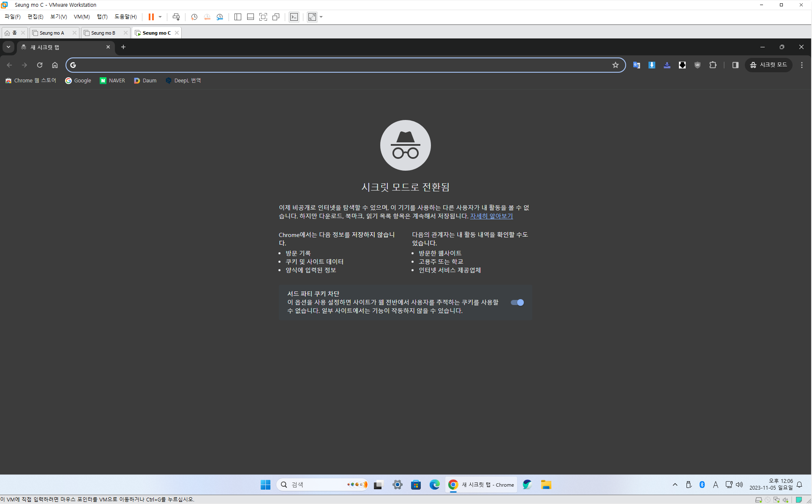This screenshot has width=812, height=504.
Task: Click Chrome's home button icon
Action: [x=55, y=65]
